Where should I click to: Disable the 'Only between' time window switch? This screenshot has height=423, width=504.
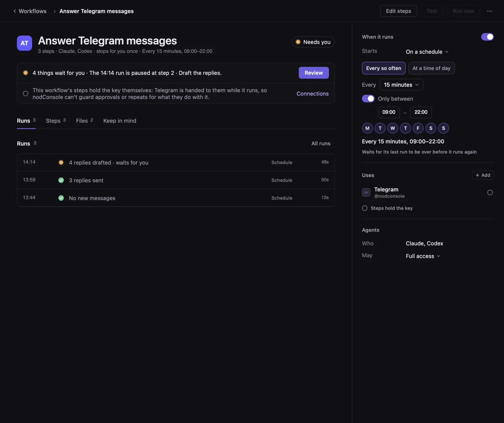click(x=368, y=99)
